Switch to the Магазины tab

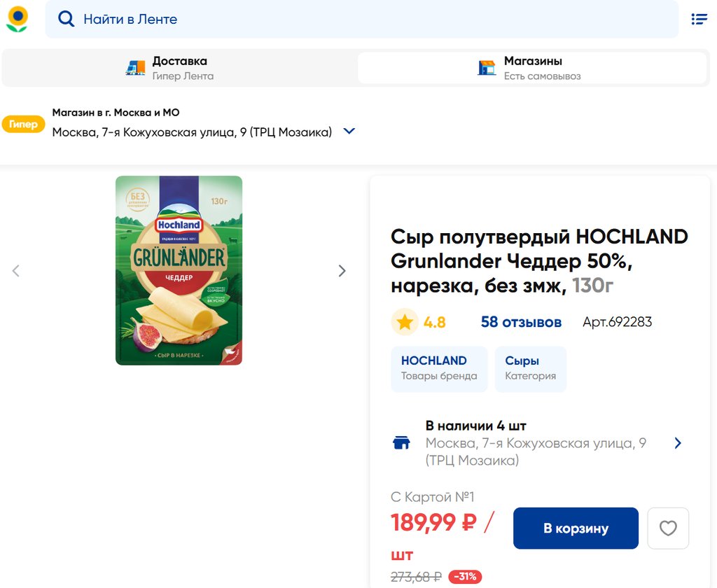[x=532, y=68]
